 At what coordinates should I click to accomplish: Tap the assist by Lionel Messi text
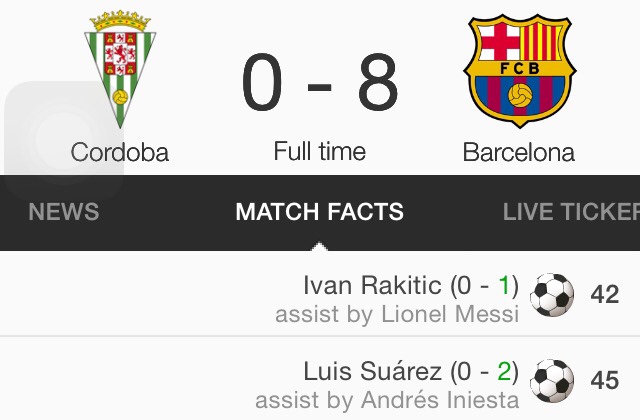(397, 315)
